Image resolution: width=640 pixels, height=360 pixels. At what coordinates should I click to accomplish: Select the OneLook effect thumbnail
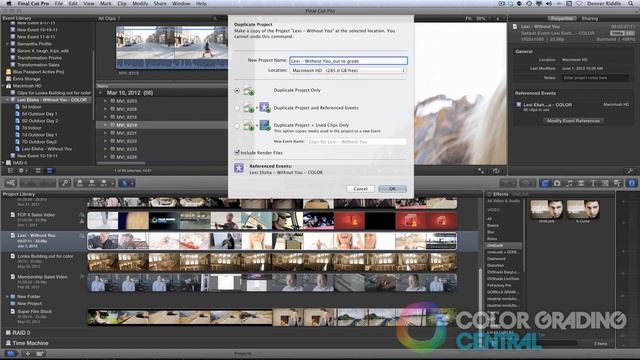tap(547, 211)
